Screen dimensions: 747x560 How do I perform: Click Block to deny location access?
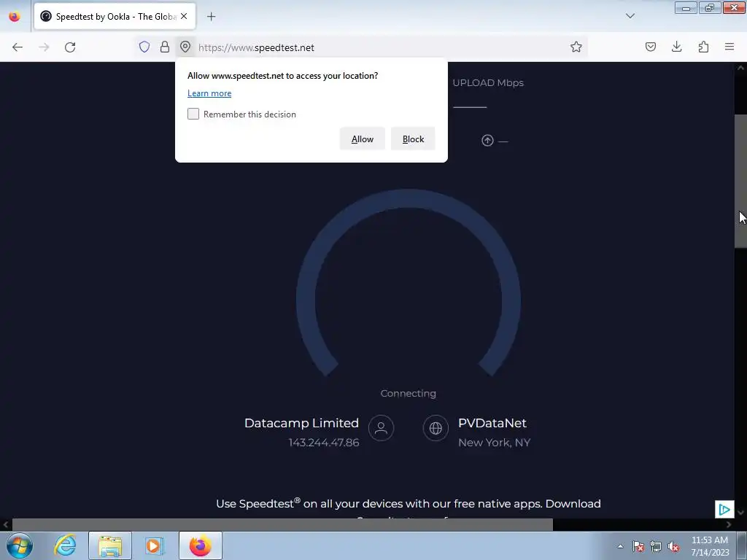pyautogui.click(x=413, y=139)
